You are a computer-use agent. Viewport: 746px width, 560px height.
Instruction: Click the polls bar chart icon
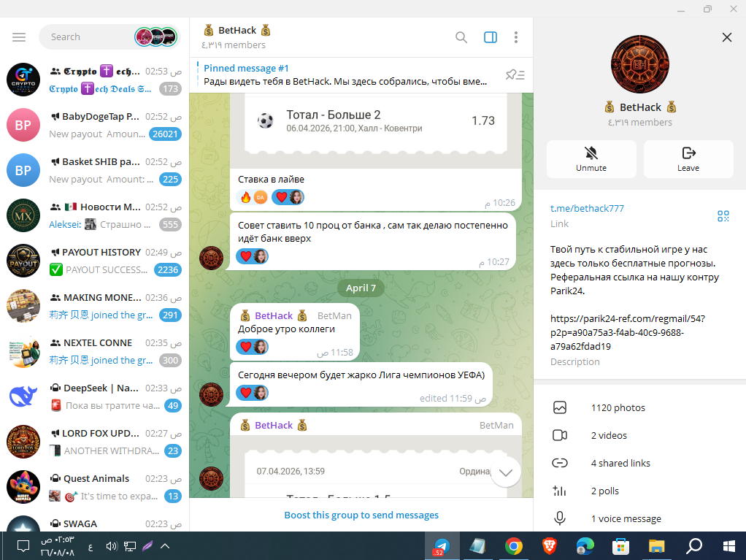(560, 491)
